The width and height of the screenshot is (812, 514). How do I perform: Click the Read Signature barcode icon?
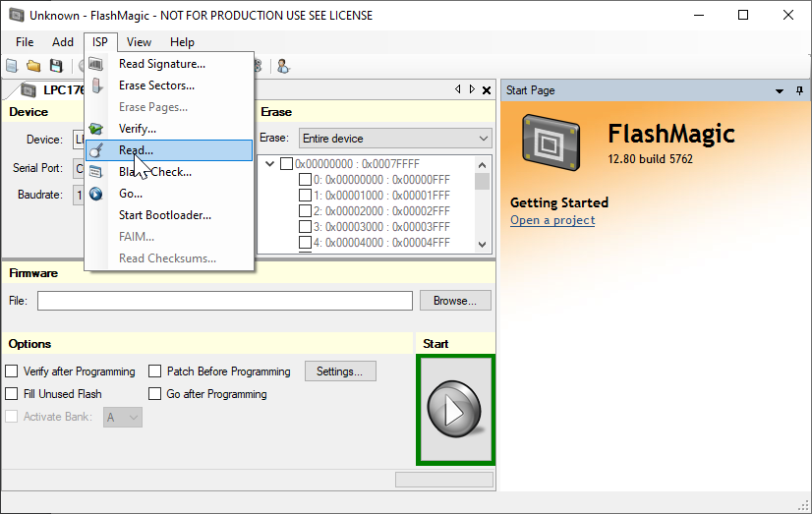(x=95, y=64)
